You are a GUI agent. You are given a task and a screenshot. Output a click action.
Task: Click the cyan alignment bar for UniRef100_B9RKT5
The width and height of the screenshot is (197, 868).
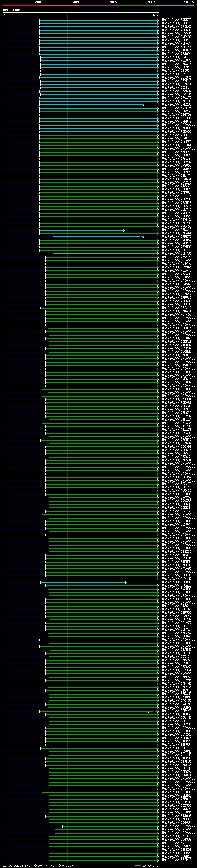click(98, 237)
